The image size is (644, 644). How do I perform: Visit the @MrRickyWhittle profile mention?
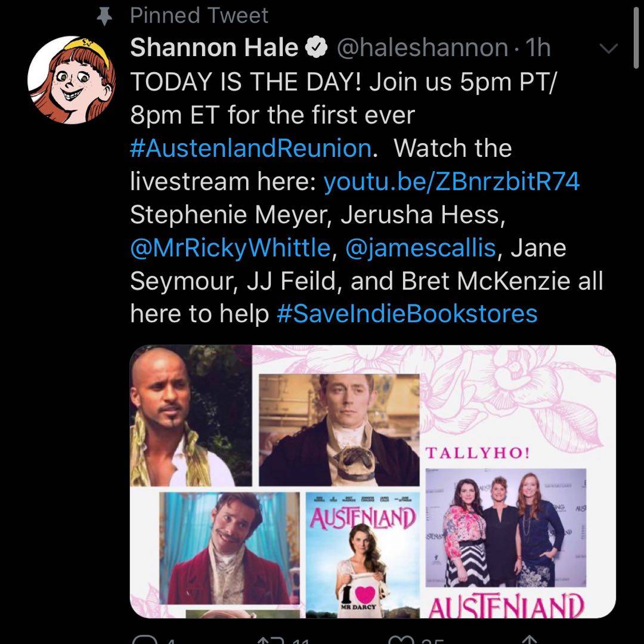(x=230, y=247)
